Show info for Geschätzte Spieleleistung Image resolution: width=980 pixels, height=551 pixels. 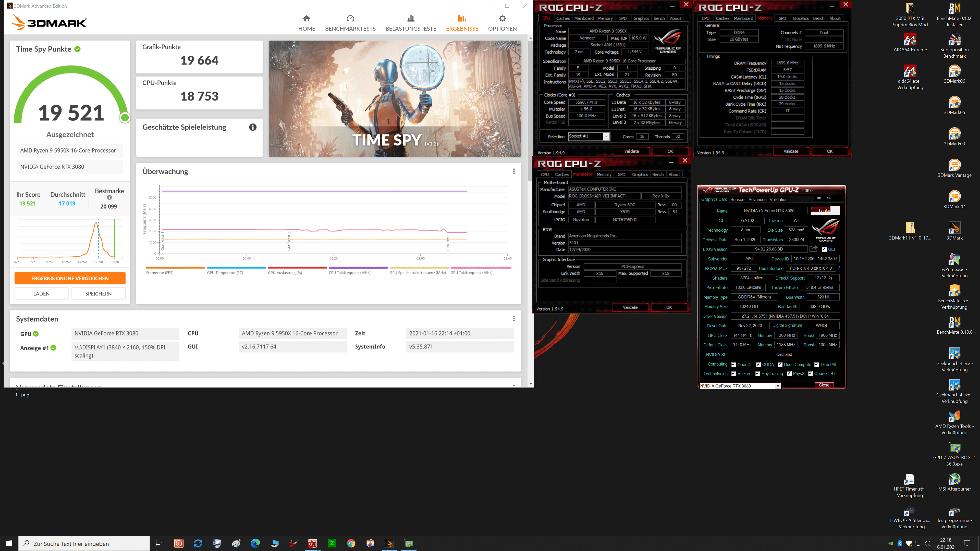[x=253, y=127]
